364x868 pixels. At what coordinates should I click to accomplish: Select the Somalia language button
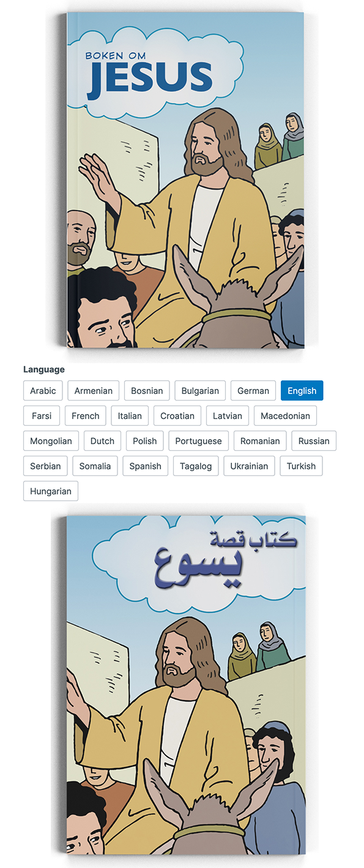coord(95,466)
